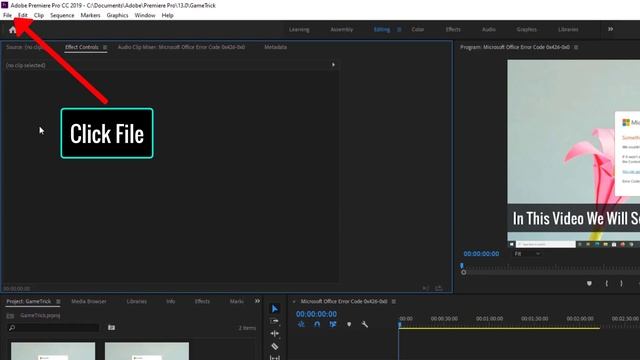Show hidden Project panel tabs chevron
Screen dimensions: 640x360
pos(257,301)
